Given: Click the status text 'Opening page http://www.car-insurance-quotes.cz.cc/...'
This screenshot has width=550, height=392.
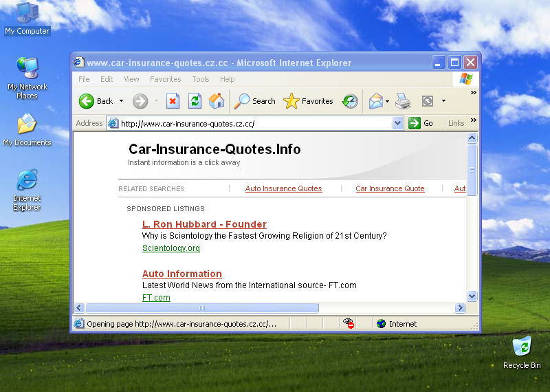Looking at the screenshot, I should [x=181, y=324].
